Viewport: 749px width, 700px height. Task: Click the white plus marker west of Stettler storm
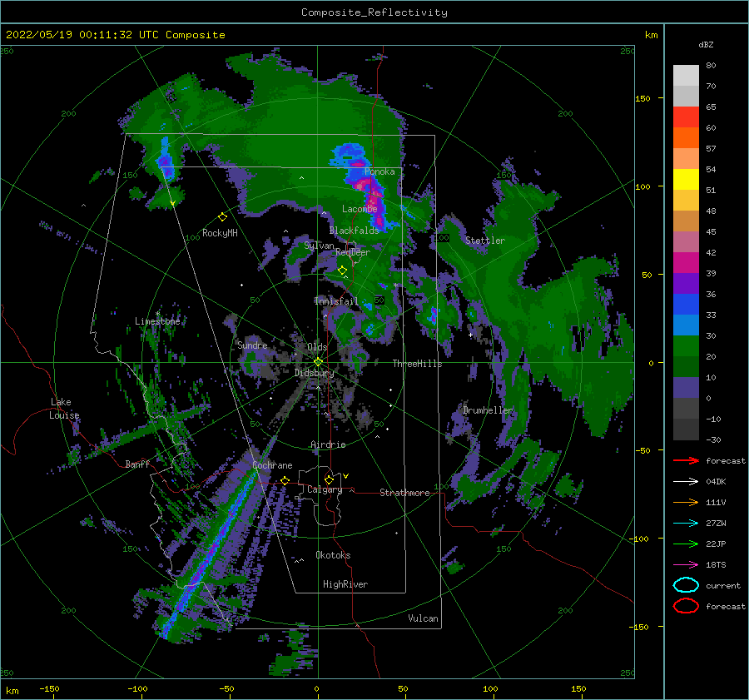470,335
